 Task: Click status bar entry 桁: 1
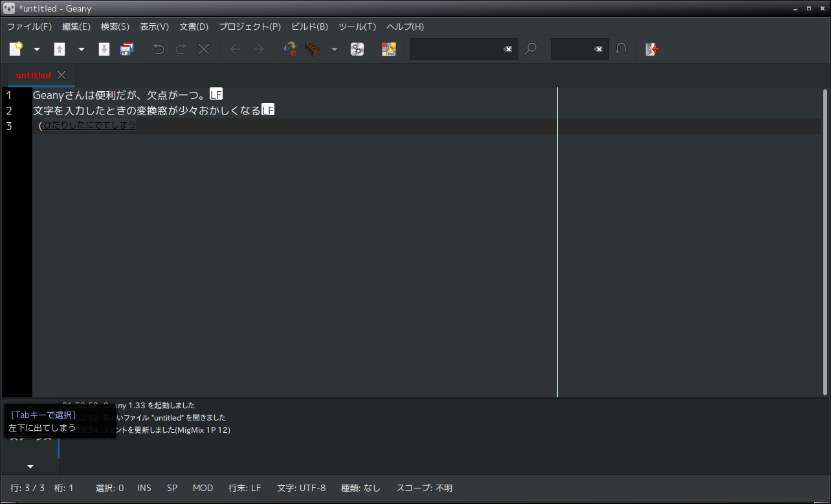point(64,488)
